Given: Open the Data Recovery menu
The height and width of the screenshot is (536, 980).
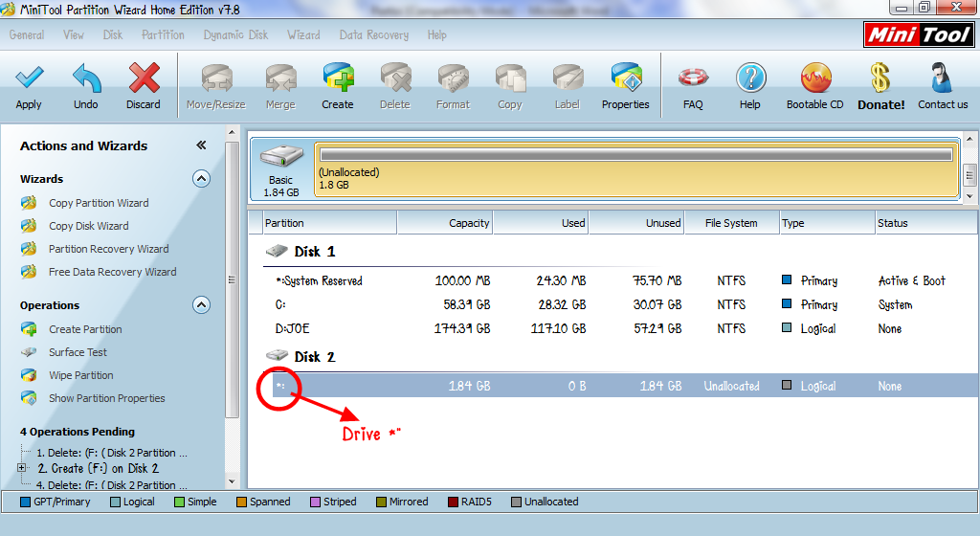Looking at the screenshot, I should point(374,35).
